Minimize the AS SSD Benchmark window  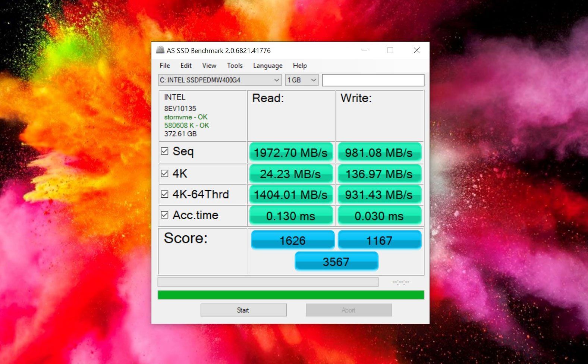(365, 50)
